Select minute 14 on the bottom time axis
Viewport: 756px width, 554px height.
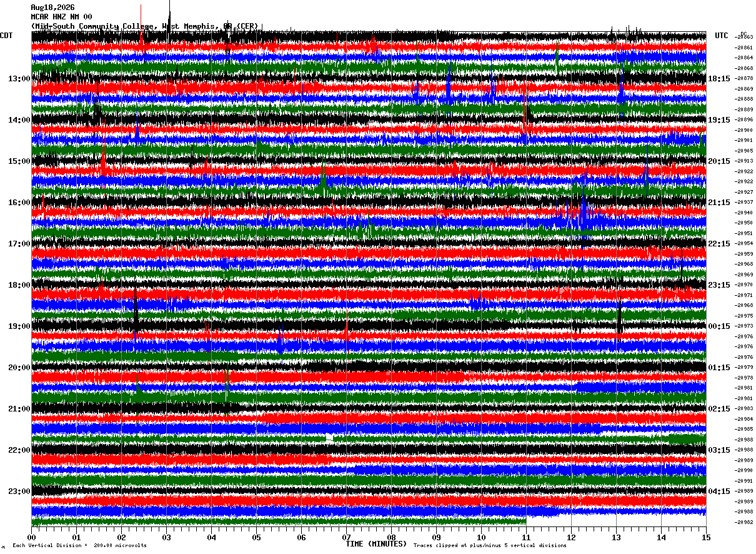661,537
